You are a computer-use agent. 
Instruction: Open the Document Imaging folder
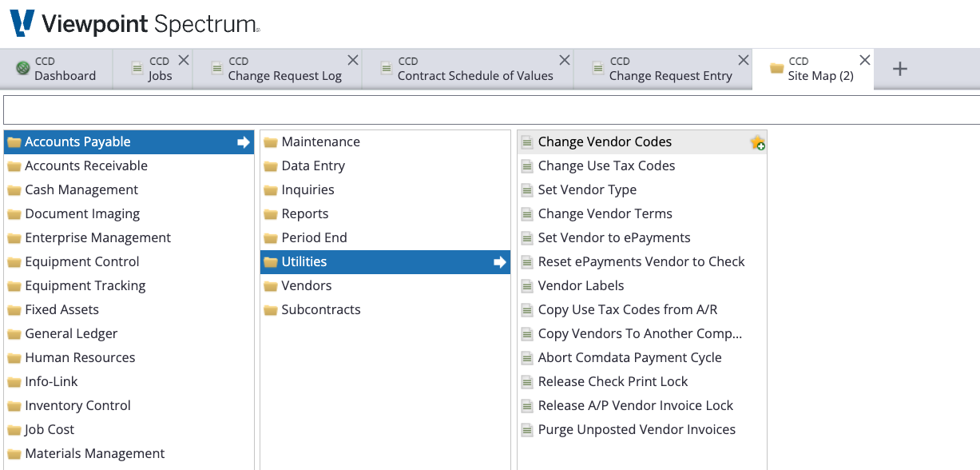129,214
